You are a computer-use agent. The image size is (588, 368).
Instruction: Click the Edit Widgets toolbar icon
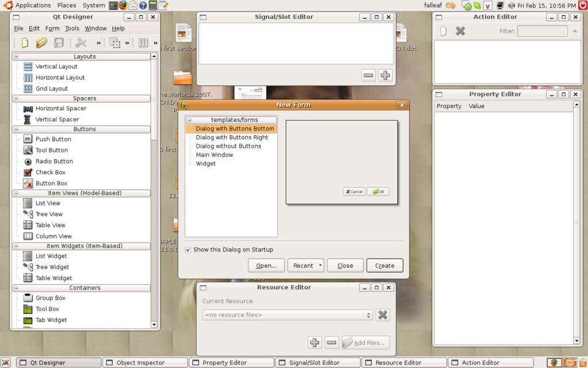[115, 43]
